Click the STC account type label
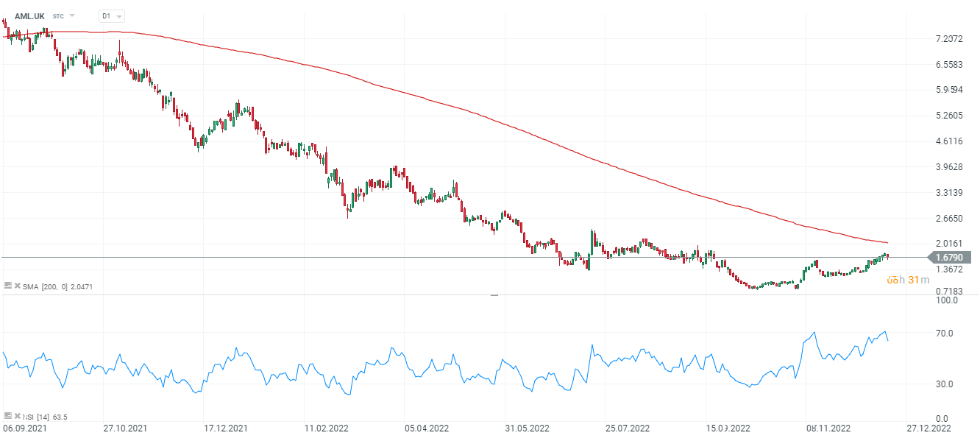This screenshot has width=980, height=441. [58, 15]
